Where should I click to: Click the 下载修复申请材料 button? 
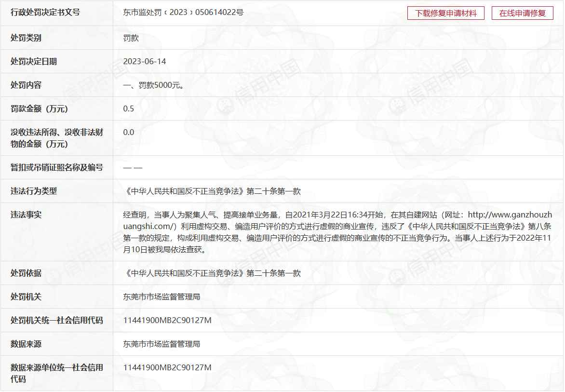coord(446,14)
